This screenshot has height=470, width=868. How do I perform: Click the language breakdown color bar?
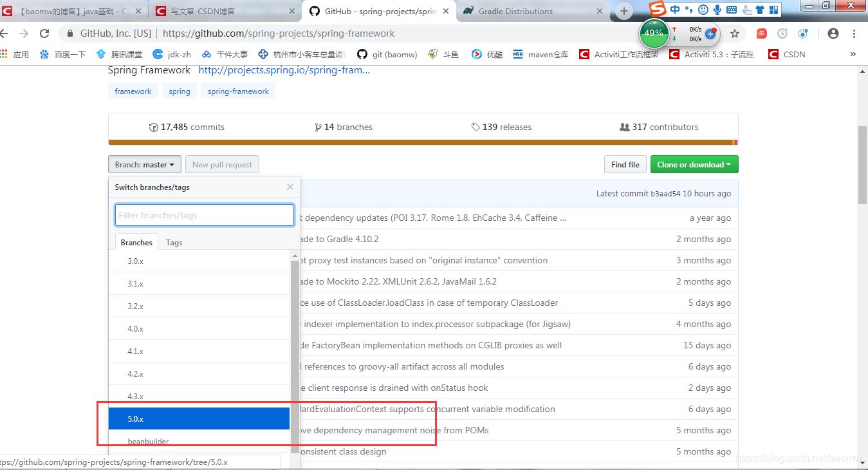[x=423, y=142]
